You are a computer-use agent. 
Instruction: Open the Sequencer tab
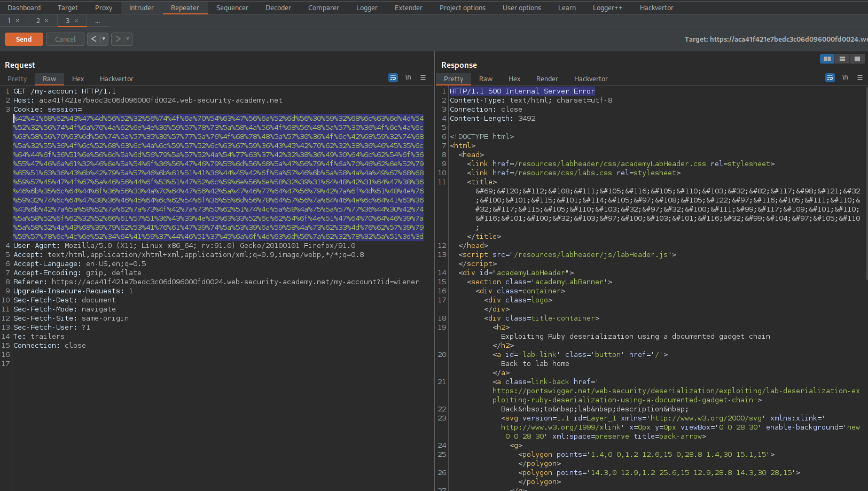232,7
